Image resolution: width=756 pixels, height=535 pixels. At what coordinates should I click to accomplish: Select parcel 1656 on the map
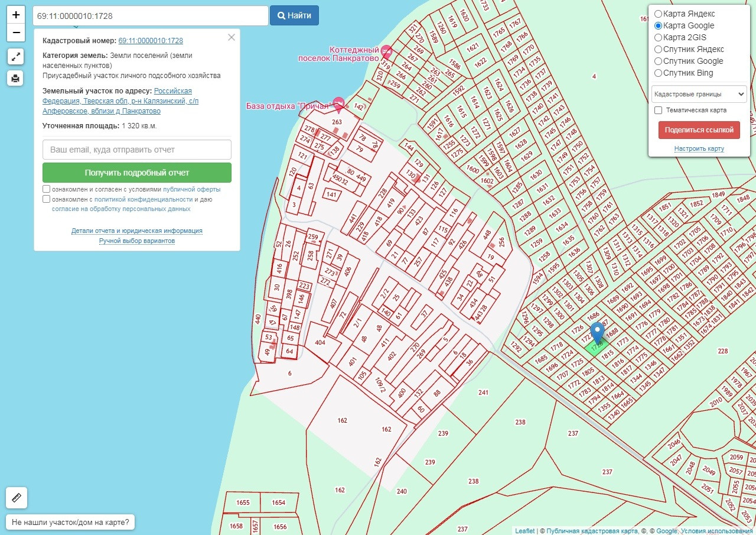point(280,527)
